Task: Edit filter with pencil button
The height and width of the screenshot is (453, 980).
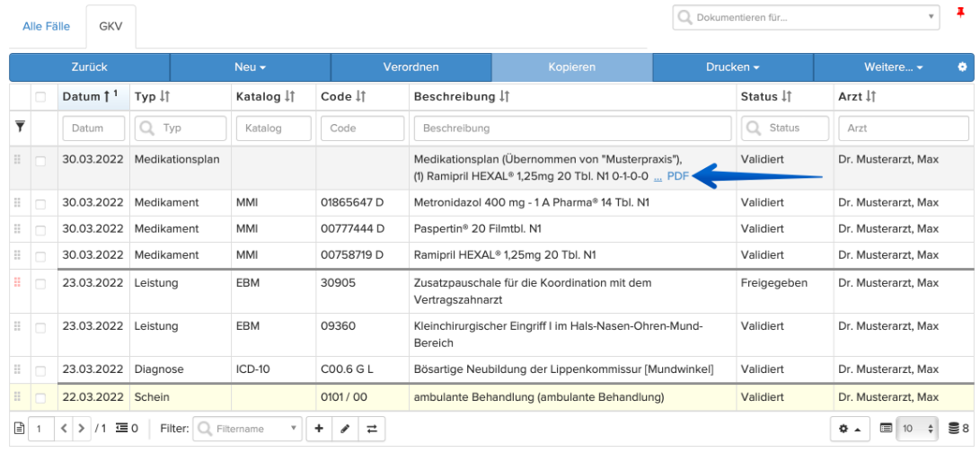Action: coord(346,429)
